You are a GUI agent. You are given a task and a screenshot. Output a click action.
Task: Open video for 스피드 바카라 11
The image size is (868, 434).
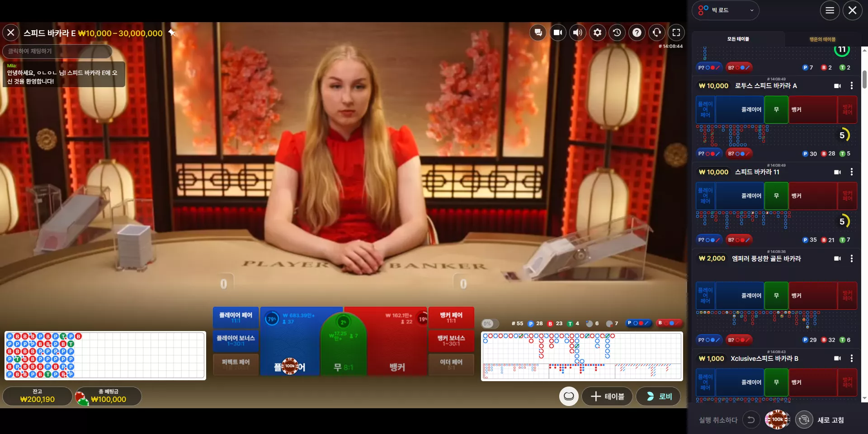pos(837,172)
